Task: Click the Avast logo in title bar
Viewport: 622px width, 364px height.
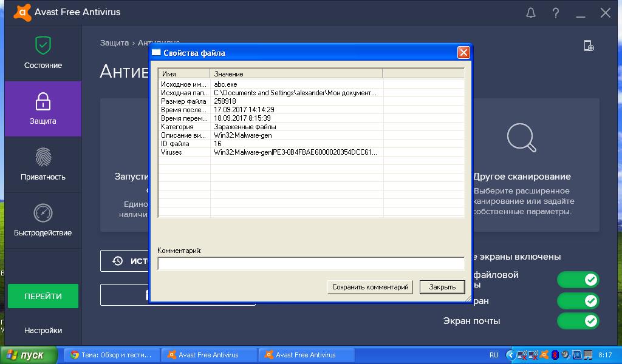Action: [22, 12]
